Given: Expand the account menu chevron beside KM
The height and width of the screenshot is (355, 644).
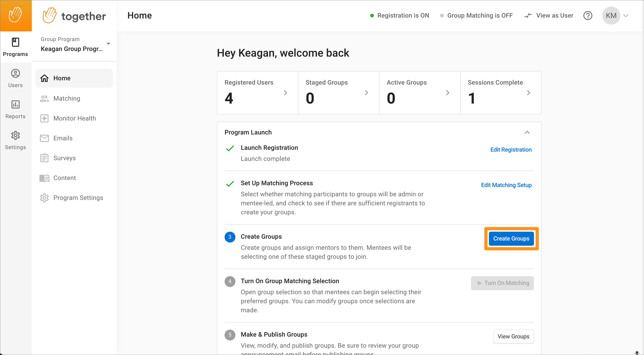Looking at the screenshot, I should [626, 16].
